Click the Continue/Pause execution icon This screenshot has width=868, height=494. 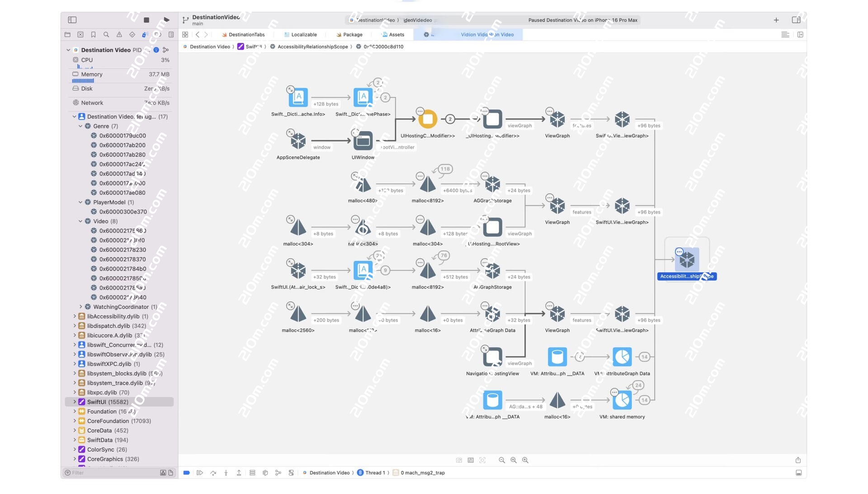click(200, 473)
